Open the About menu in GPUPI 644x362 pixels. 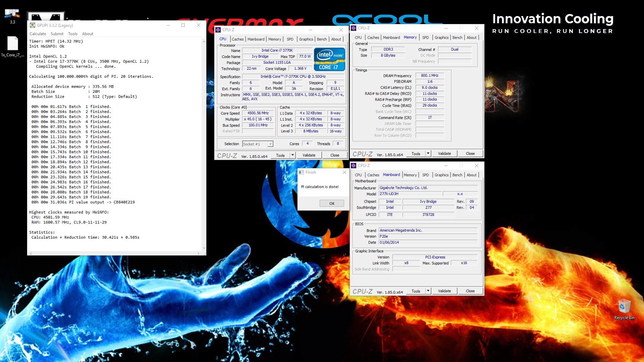88,34
